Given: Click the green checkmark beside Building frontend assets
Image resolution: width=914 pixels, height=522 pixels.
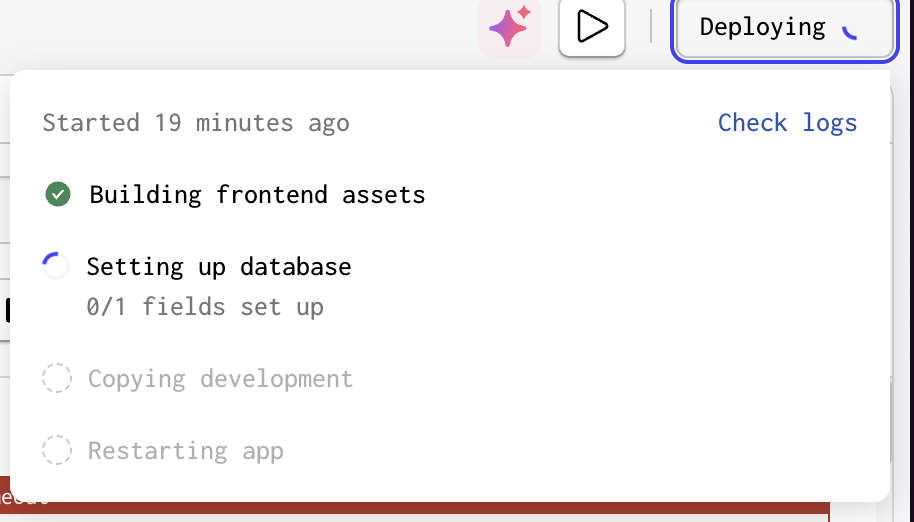Looking at the screenshot, I should point(58,194).
